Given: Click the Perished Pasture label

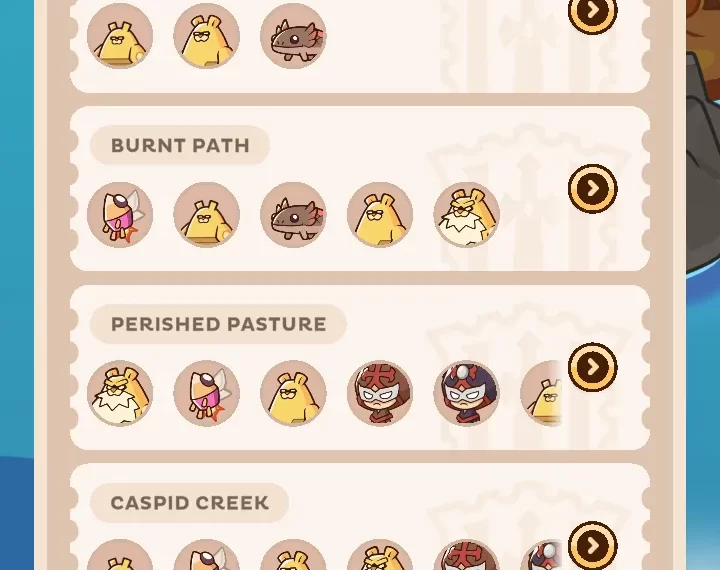Looking at the screenshot, I should point(219,324).
